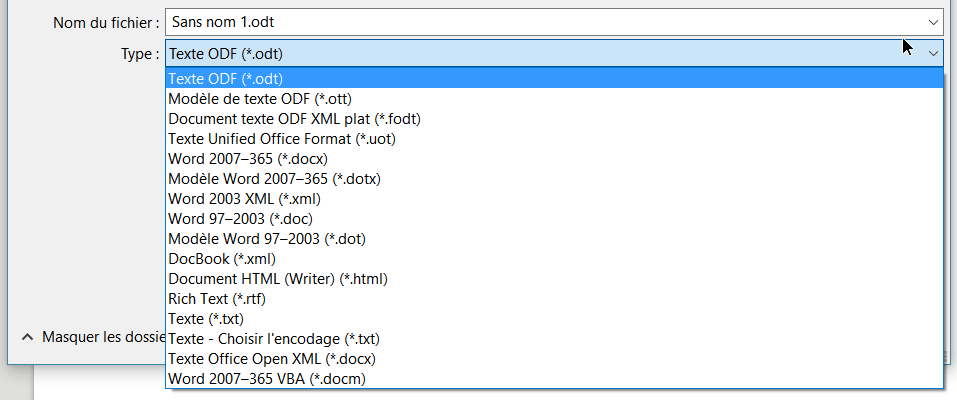The height and width of the screenshot is (400, 957).
Task: Select Texte ODF (*.odt) in list
Action: coord(554,78)
